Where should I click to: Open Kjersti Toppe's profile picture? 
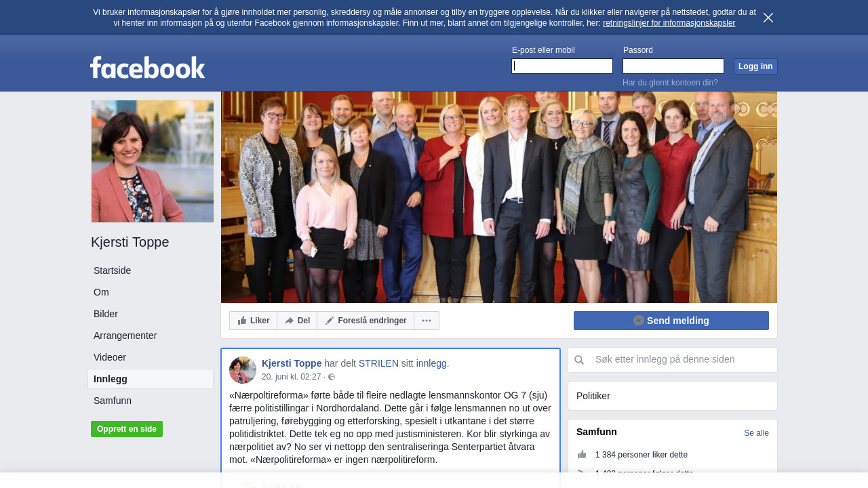[x=153, y=161]
